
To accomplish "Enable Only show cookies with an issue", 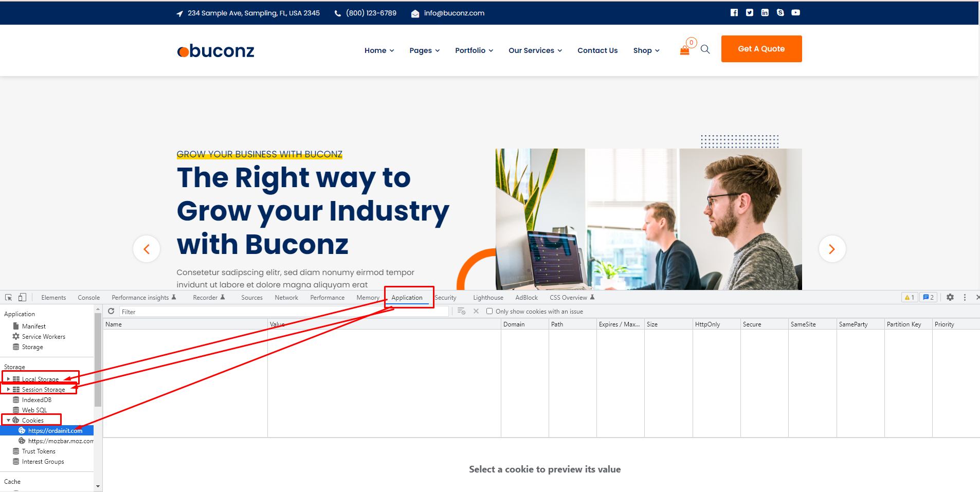I will [489, 312].
